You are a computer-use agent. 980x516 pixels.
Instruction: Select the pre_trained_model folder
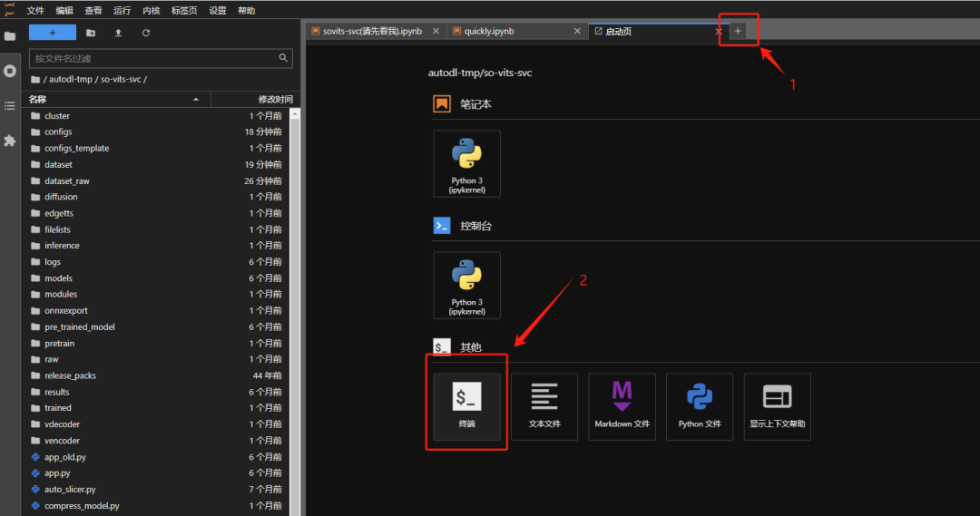[x=156, y=326]
